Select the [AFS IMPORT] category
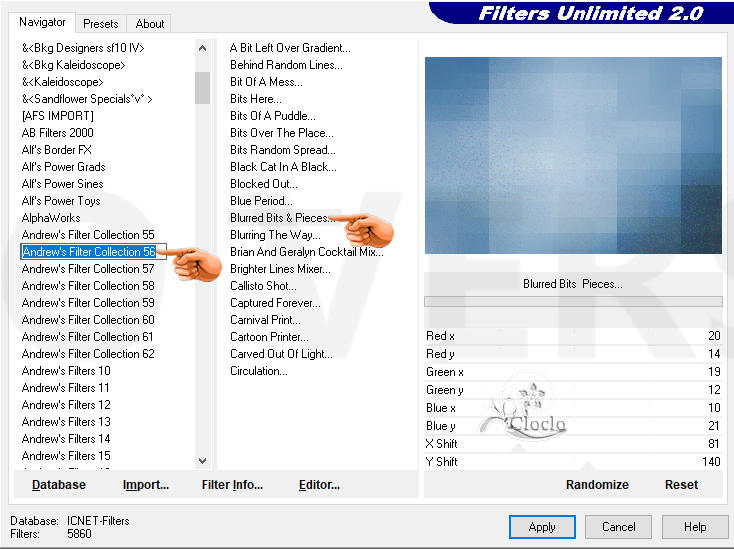The width and height of the screenshot is (734, 549). 58,116
